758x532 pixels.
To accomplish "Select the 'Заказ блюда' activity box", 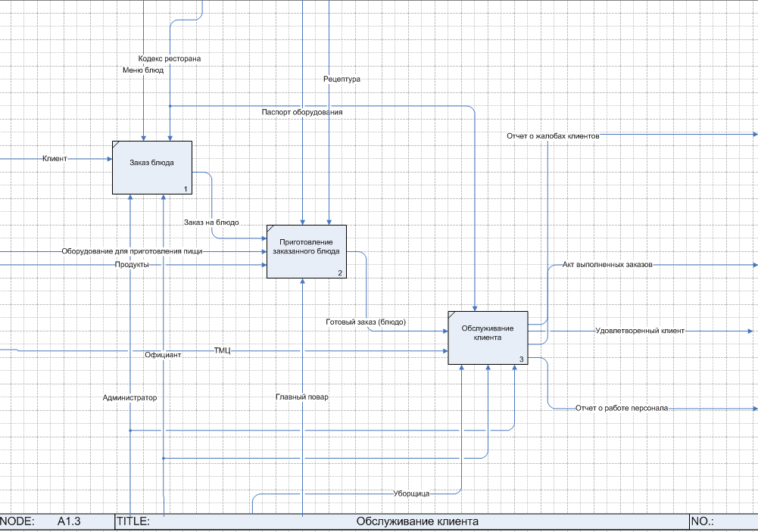I will pyautogui.click(x=152, y=168).
